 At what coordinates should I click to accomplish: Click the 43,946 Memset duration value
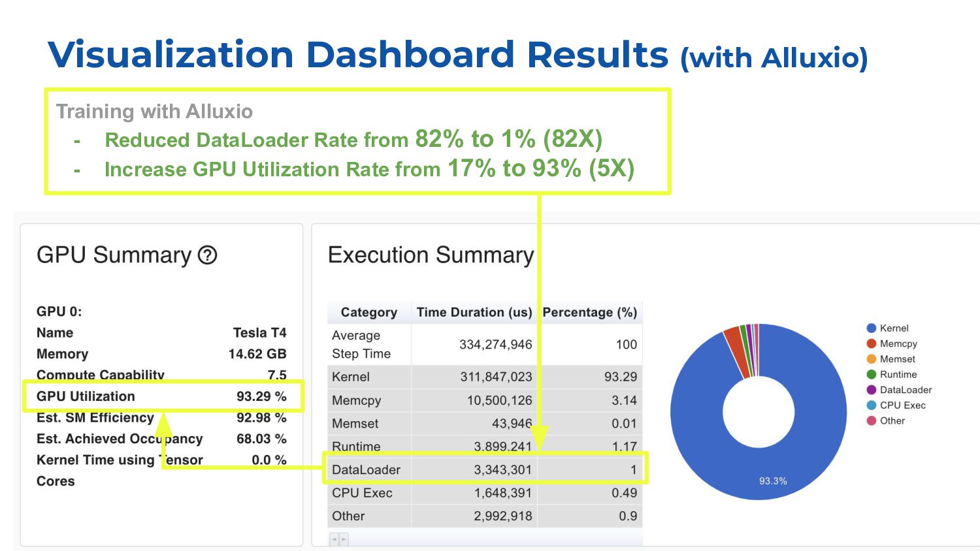pos(512,424)
